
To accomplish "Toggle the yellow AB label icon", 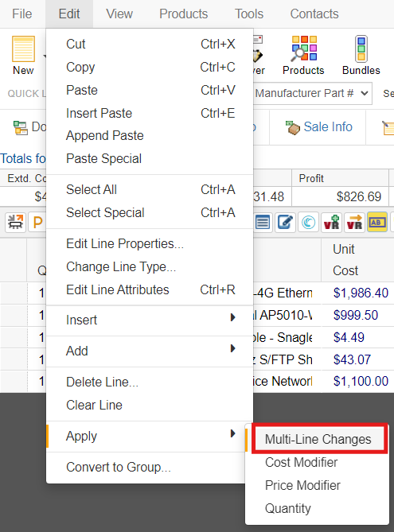I will pos(377,222).
